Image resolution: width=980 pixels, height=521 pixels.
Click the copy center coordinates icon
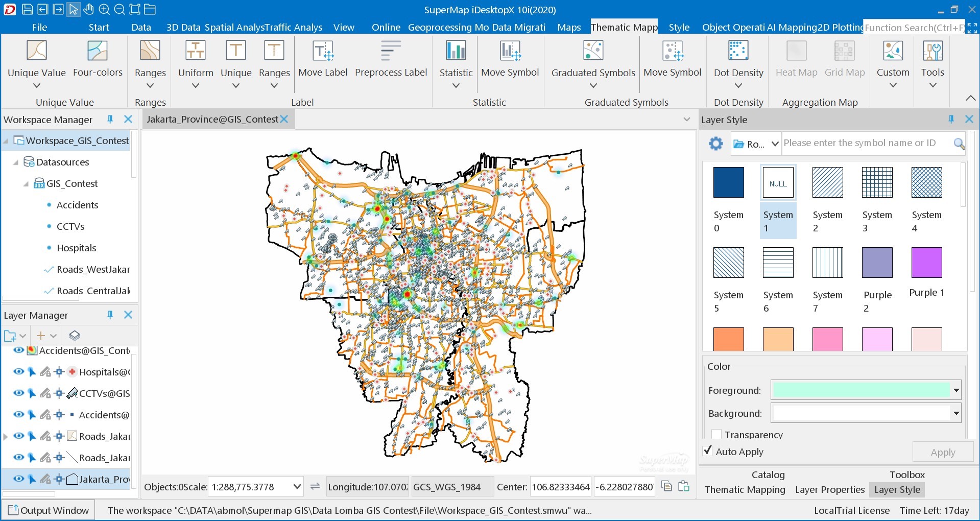coord(666,486)
